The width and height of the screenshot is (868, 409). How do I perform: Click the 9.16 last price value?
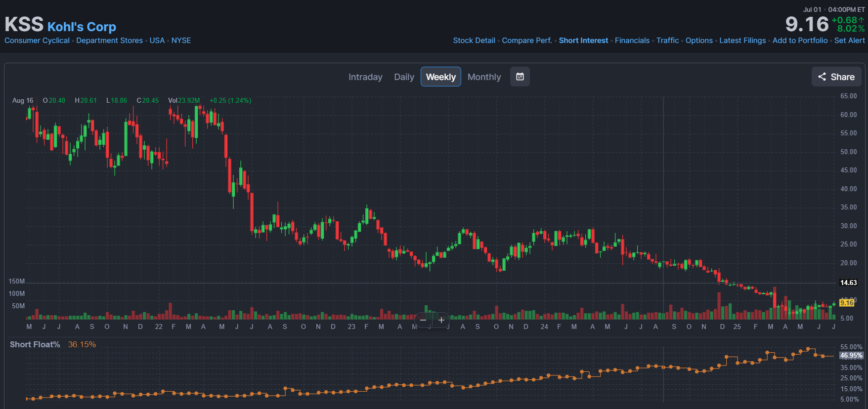pos(807,24)
